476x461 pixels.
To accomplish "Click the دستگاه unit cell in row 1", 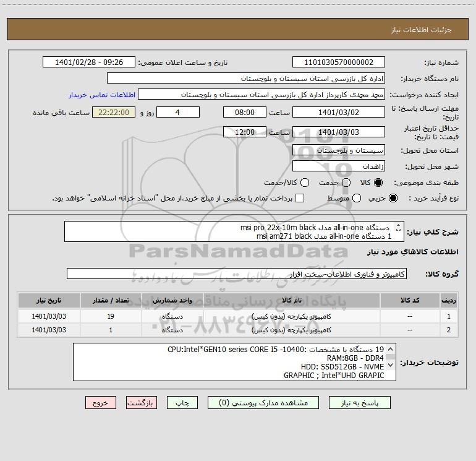I will click(172, 316).
